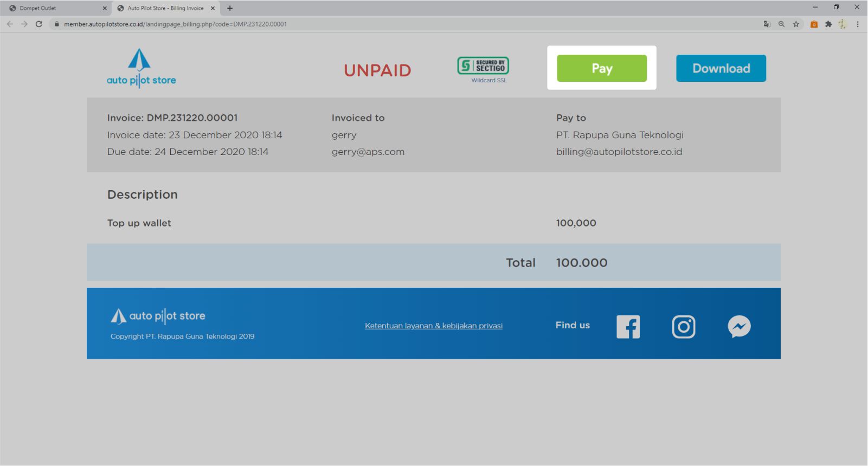Open the Facebook page icon
Viewport: 868px width, 466px height.
[x=628, y=327]
